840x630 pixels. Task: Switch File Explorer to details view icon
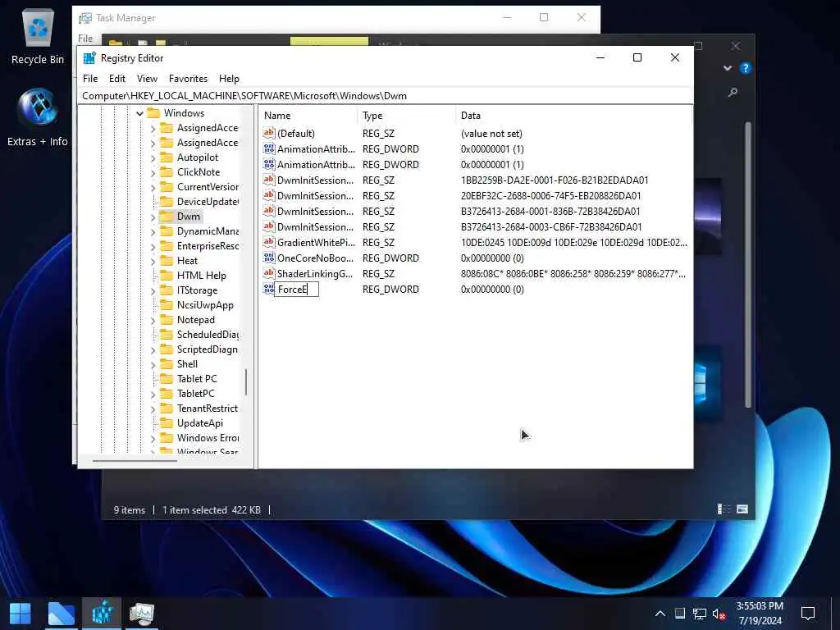coord(724,509)
